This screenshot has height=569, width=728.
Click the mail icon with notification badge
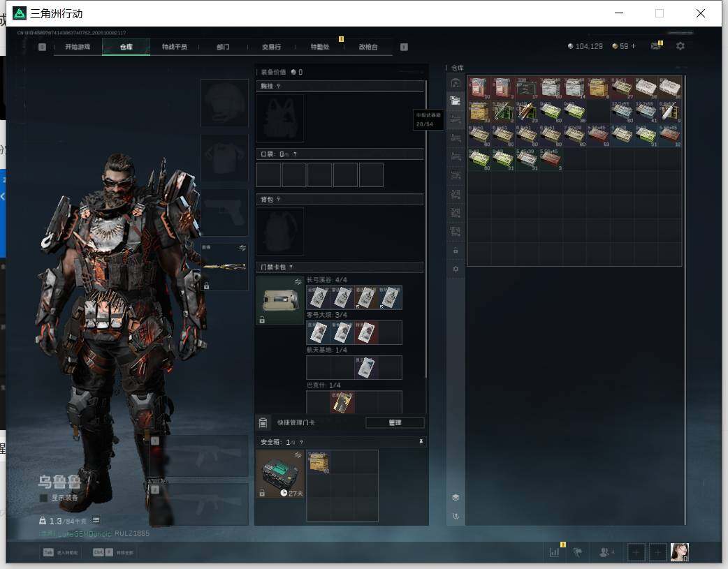[655, 46]
